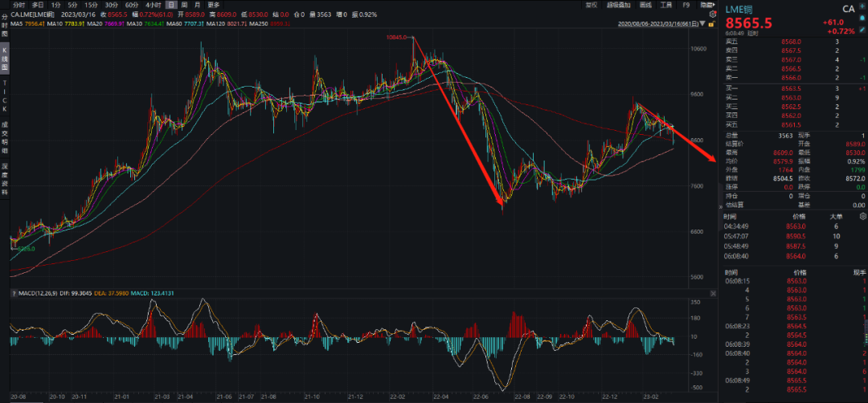868x403 pixels.
Task: Select the 日 daily timeframe
Action: coord(171,5)
